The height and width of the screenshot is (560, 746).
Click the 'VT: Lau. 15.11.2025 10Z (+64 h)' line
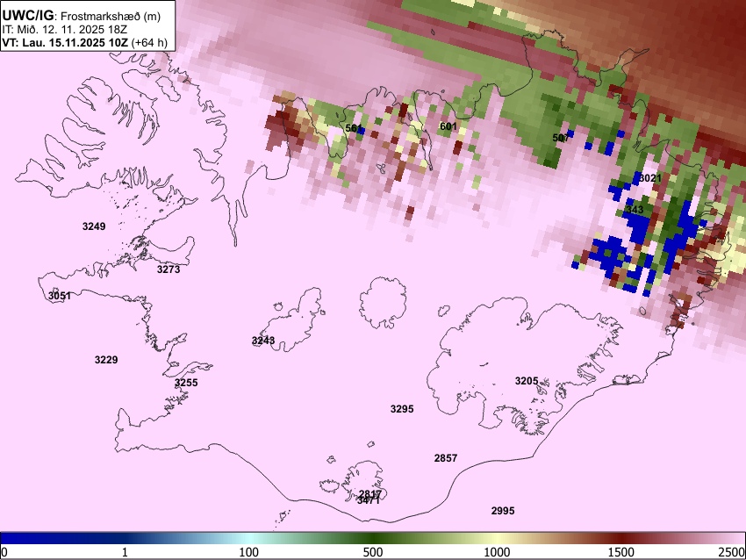[x=84, y=42]
